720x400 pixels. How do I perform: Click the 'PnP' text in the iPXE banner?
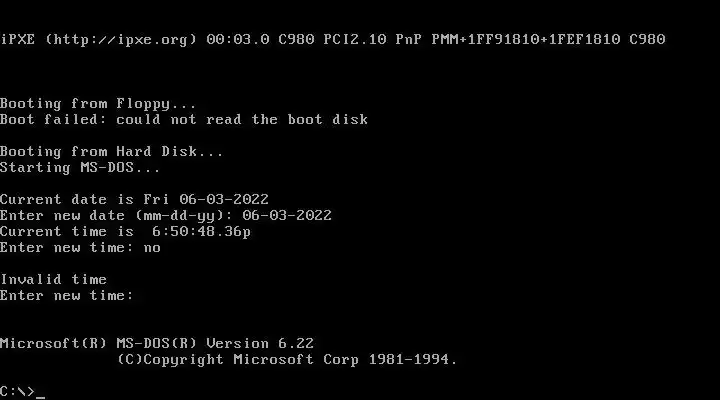coord(409,39)
